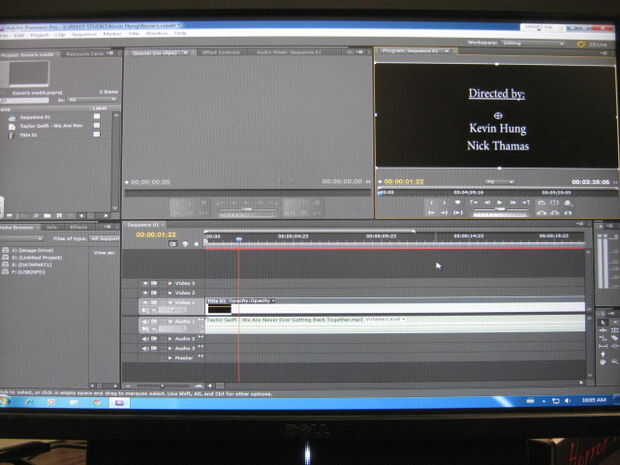
Task: Toggle Video 3 sync lock box
Action: click(154, 284)
